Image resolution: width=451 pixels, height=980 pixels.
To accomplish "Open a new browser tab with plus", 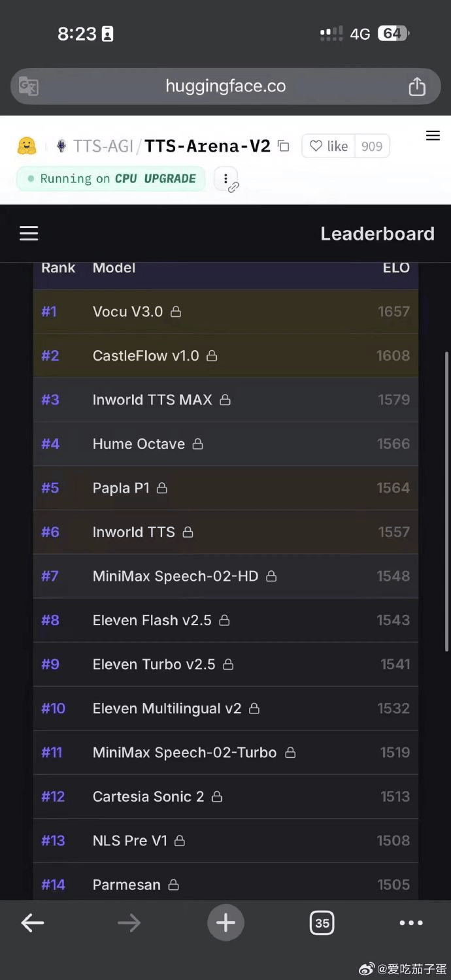I will (225, 923).
